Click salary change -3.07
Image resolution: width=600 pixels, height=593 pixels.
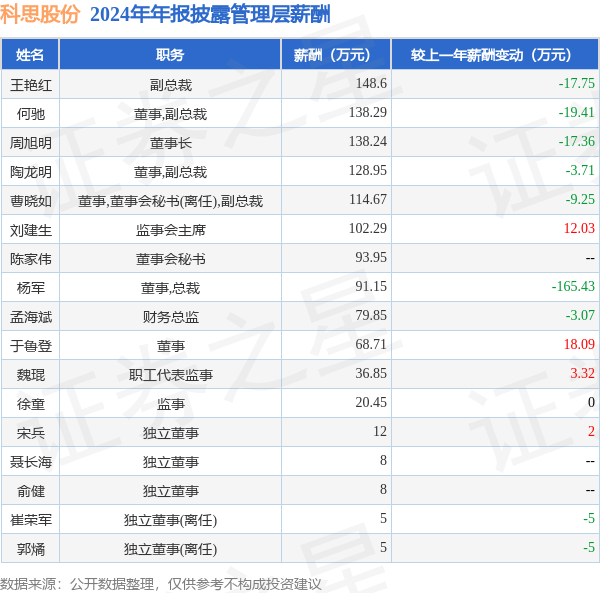(x=580, y=315)
